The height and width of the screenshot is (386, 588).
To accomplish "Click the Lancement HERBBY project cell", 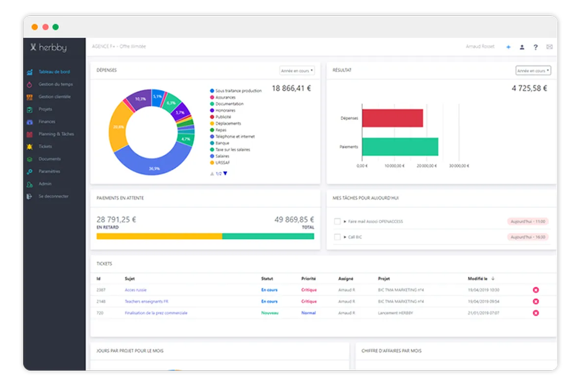I will [394, 313].
